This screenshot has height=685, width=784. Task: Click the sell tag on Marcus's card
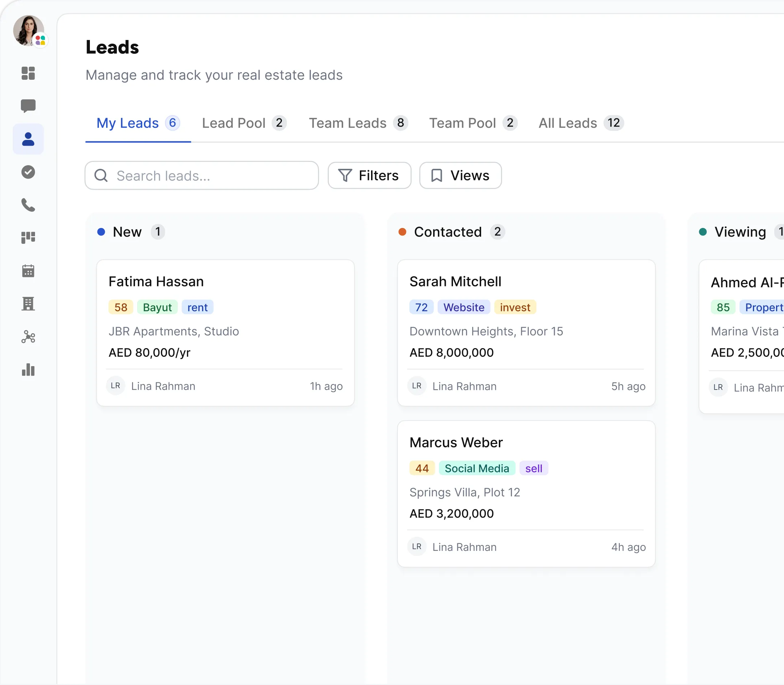[533, 468]
